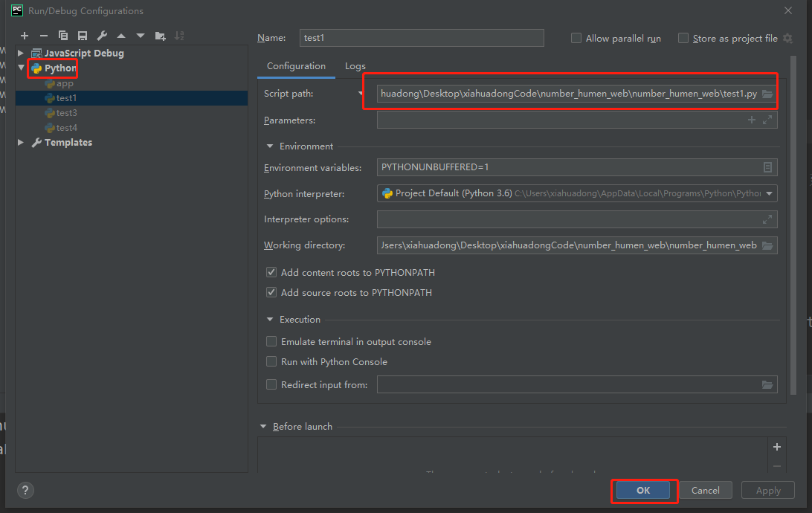This screenshot has height=513, width=812.
Task: Click the Apply button
Action: [x=768, y=490]
